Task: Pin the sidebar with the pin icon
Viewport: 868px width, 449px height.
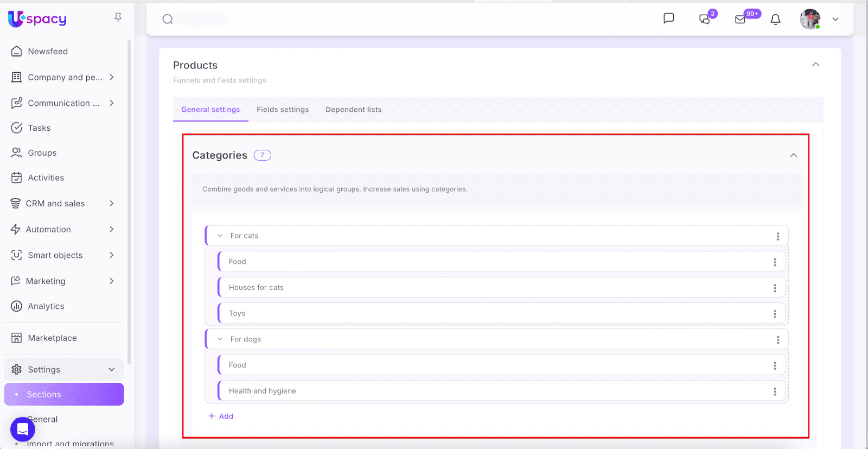Action: 118,18
